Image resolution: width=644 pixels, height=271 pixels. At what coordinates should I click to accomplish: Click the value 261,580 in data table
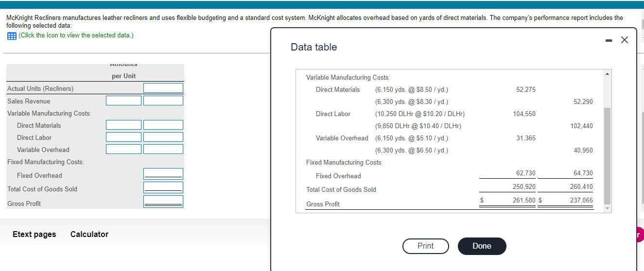click(x=524, y=200)
